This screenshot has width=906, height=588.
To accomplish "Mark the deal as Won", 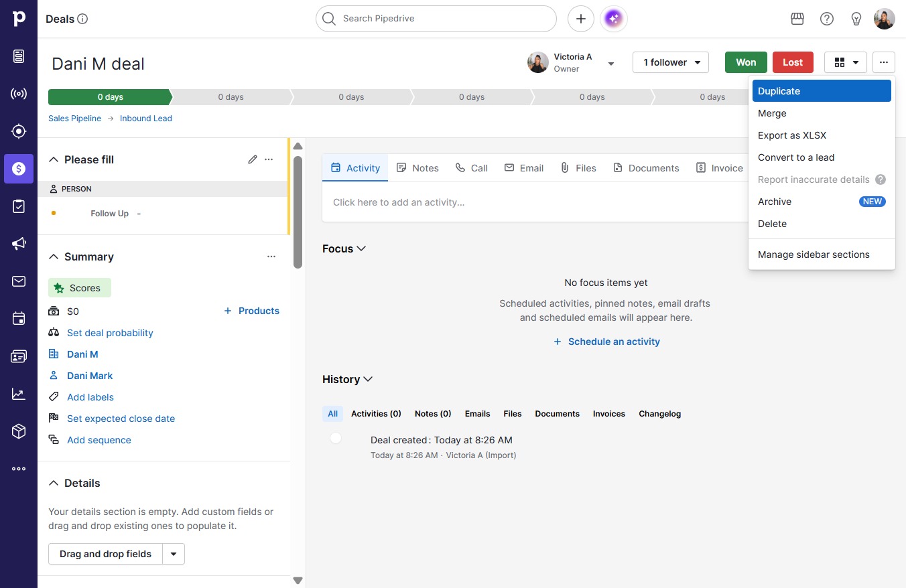I will (746, 62).
